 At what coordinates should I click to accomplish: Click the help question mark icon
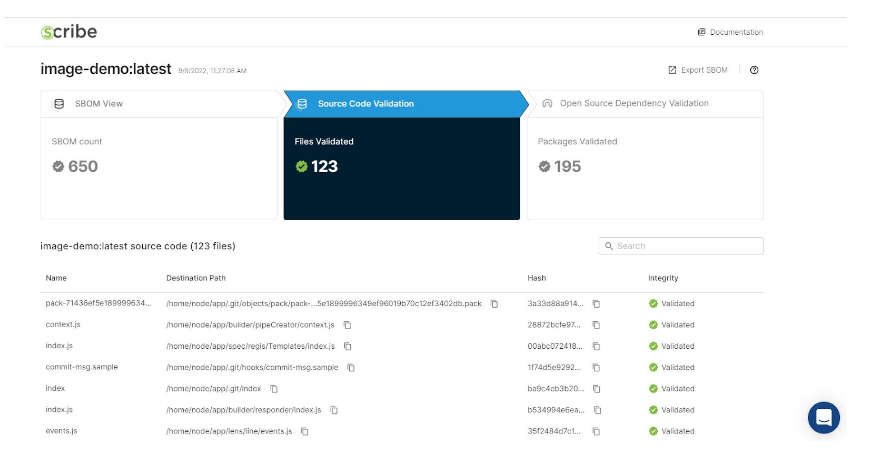754,70
